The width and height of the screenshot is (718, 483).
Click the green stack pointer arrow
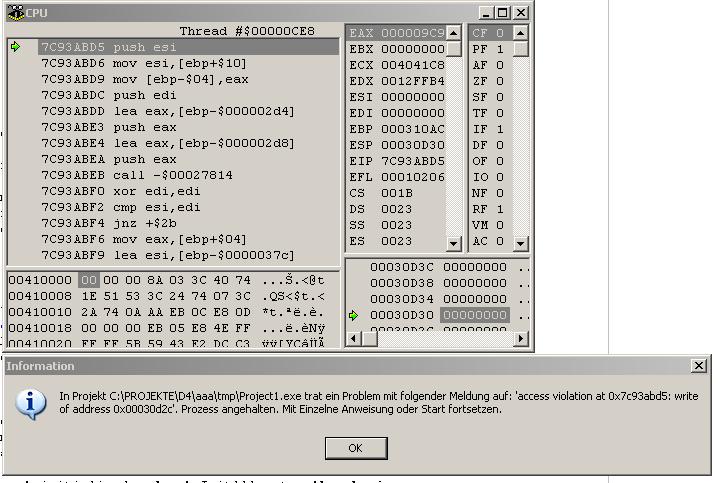354,315
